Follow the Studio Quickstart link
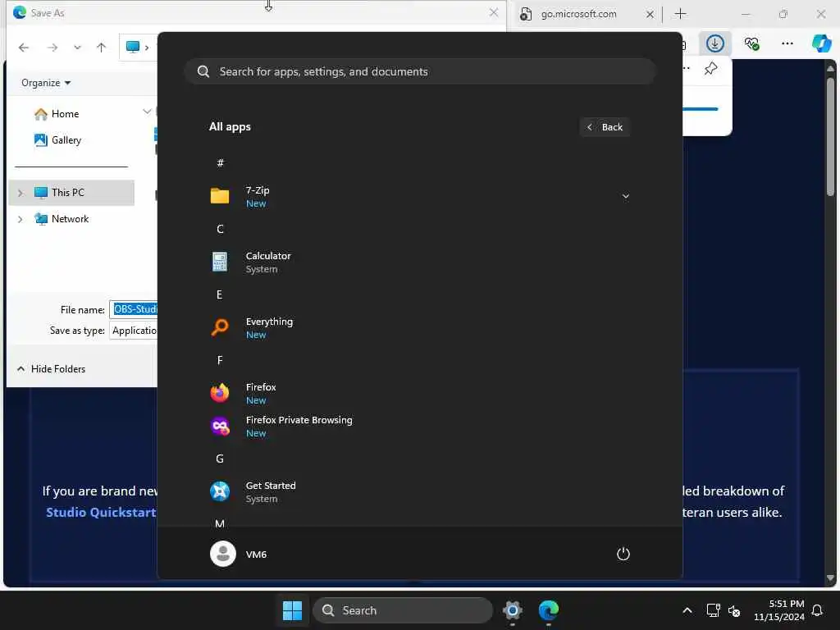 click(101, 513)
